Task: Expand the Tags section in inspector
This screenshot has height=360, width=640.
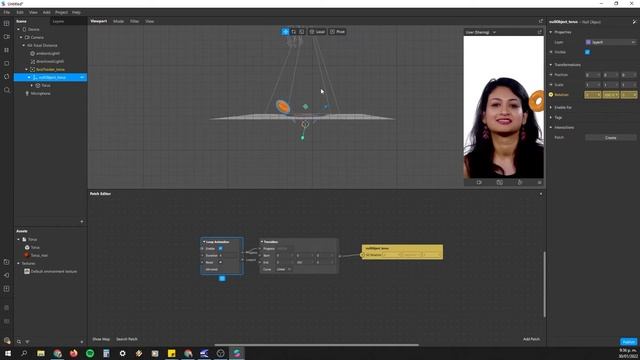Action: click(x=551, y=117)
